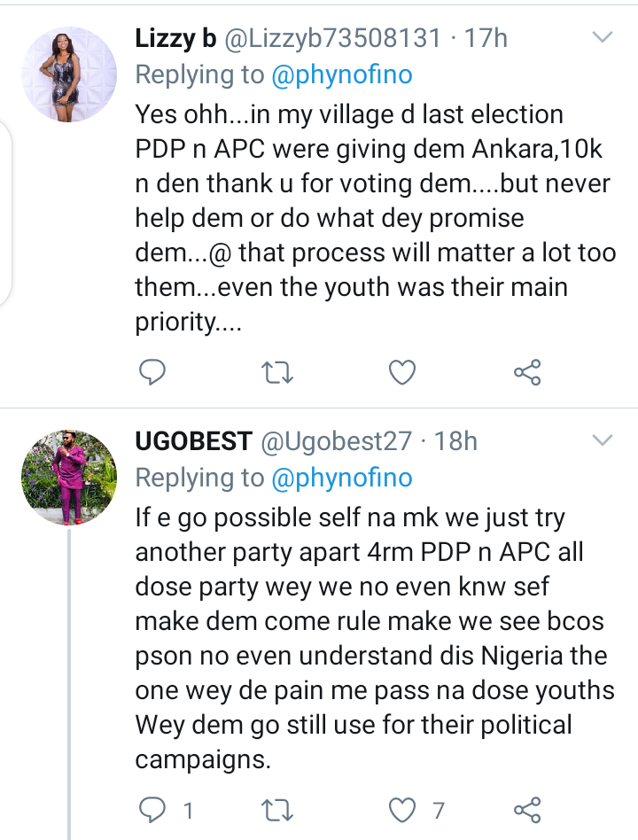View UGOBEST's profile picture

click(x=69, y=478)
